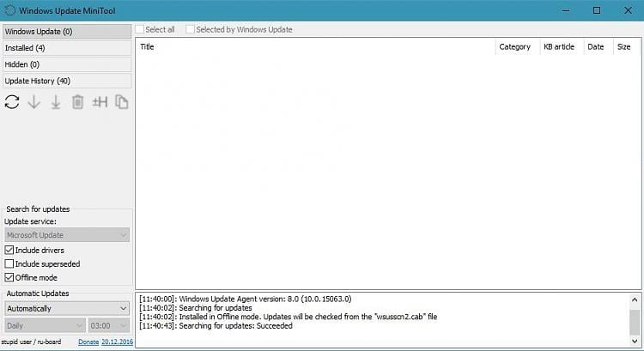Image resolution: width=644 pixels, height=351 pixels.
Task: Click the log scrollbar down arrow
Action: pyautogui.click(x=635, y=341)
